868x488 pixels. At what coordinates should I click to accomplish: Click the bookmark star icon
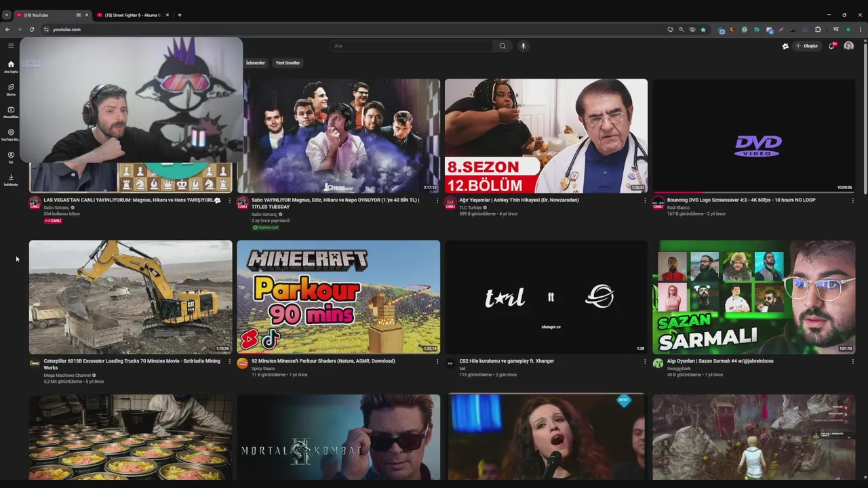pyautogui.click(x=703, y=29)
